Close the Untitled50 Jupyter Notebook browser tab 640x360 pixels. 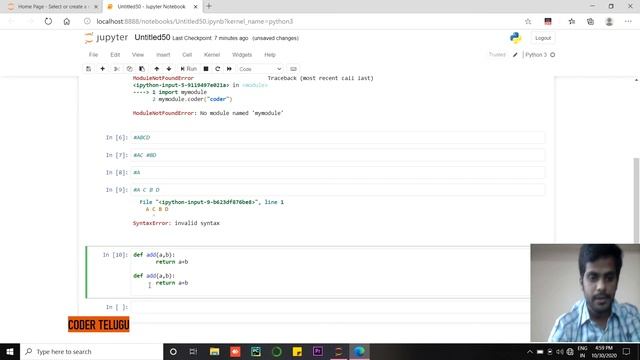(x=196, y=7)
